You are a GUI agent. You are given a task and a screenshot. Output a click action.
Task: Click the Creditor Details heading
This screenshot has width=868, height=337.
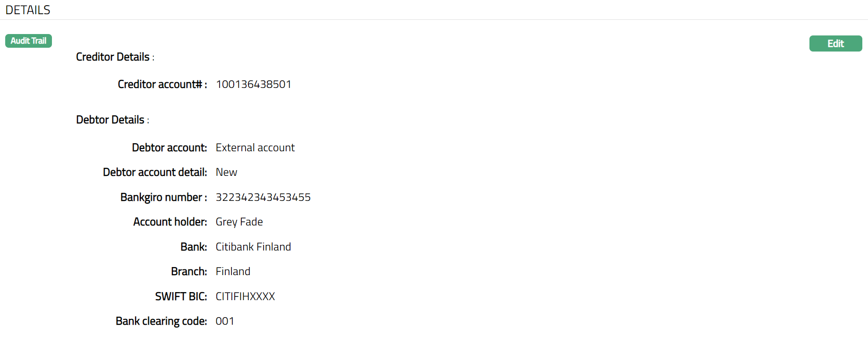pos(113,57)
